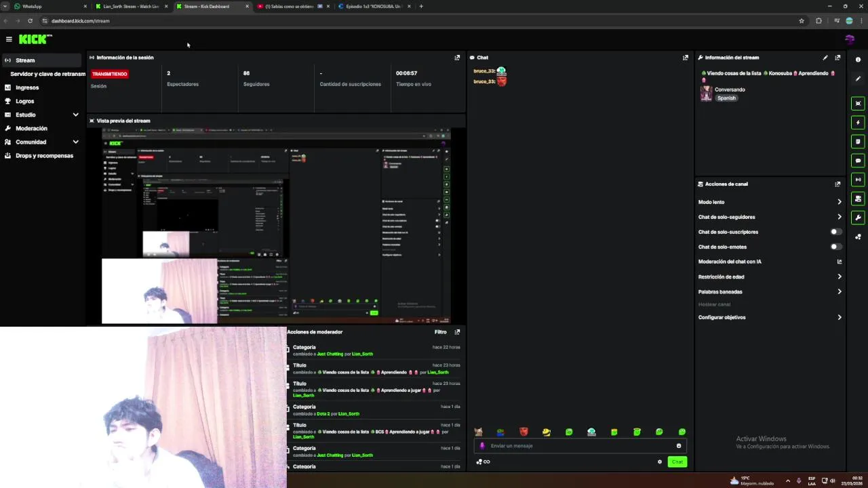868x488 pixels.
Task: Click the channel points icon below message box
Action: pos(483,462)
